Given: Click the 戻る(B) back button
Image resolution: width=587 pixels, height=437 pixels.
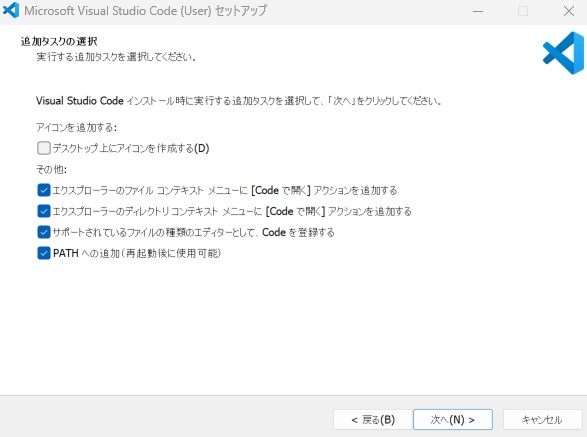Looking at the screenshot, I should [x=373, y=420].
